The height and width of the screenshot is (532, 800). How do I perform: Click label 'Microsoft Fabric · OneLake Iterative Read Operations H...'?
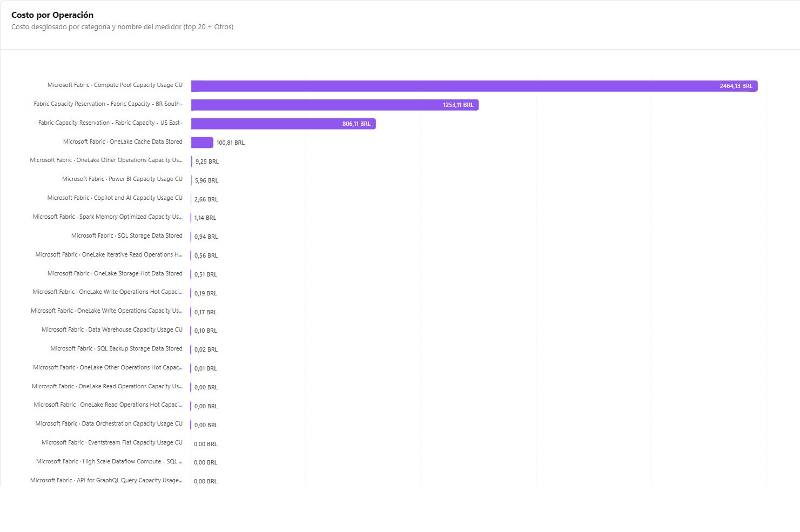109,255
